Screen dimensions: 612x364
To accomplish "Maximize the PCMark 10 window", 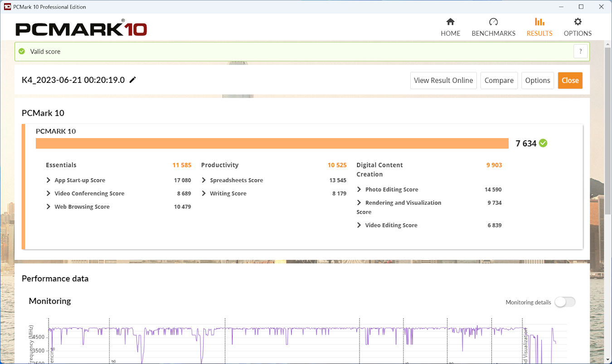I will pos(581,7).
